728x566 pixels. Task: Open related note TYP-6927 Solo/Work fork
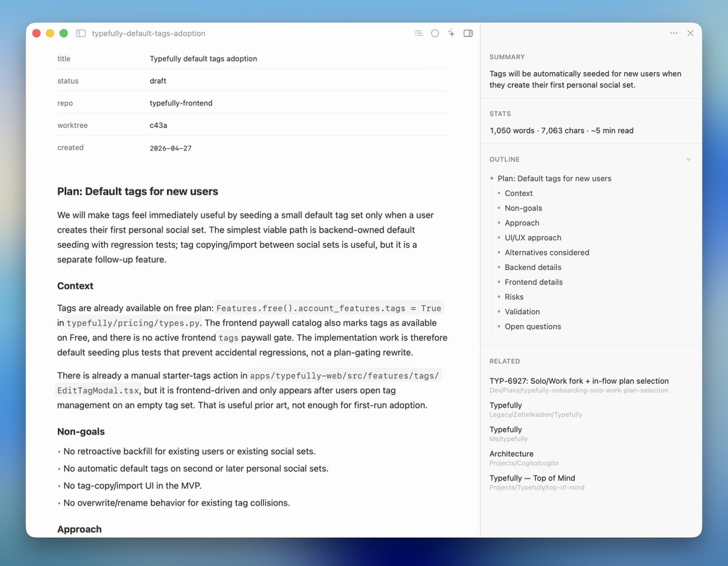[x=579, y=385]
